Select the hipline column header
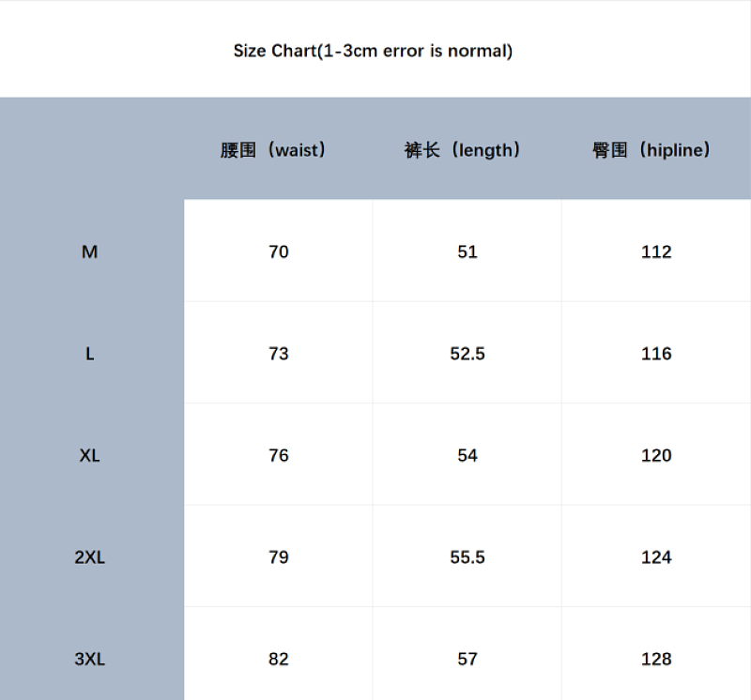The image size is (751, 700). tap(651, 150)
